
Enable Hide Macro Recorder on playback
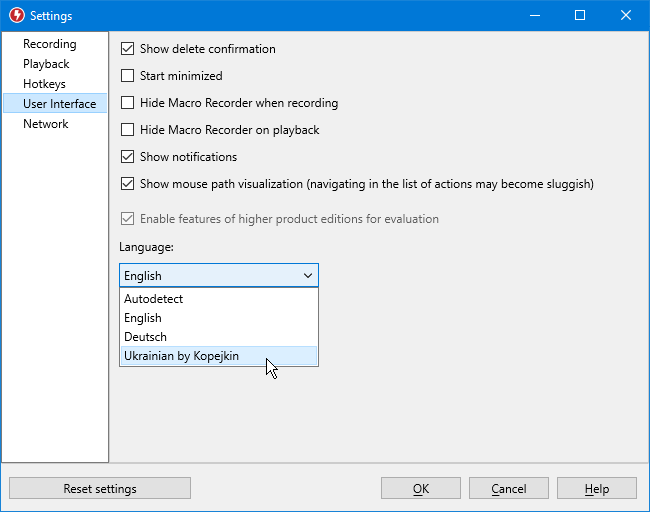coord(127,130)
